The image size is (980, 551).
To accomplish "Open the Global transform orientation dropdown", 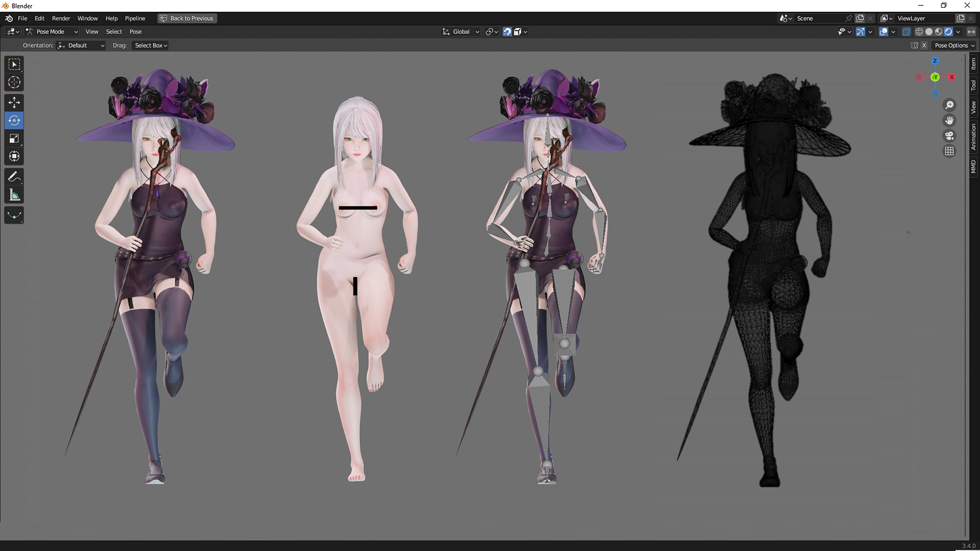I will tap(461, 31).
